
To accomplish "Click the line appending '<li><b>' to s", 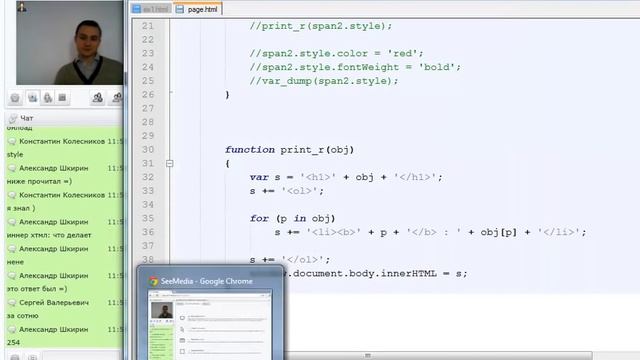I will click(x=431, y=232).
